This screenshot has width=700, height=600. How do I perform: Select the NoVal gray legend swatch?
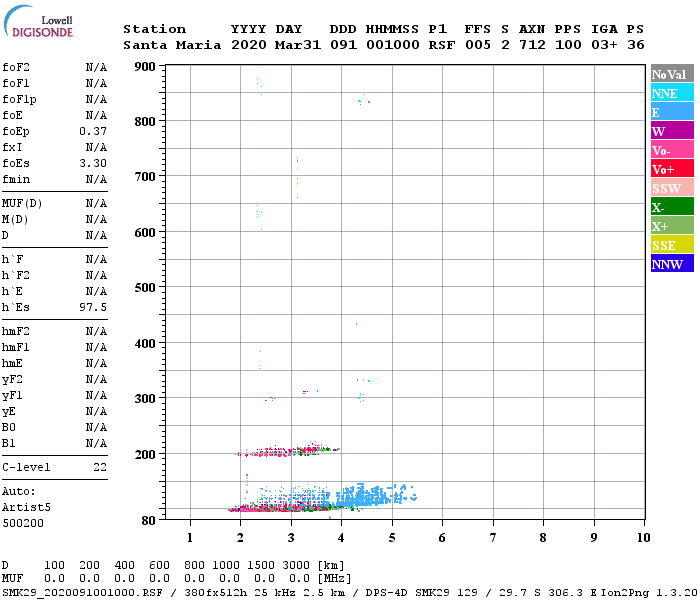672,74
